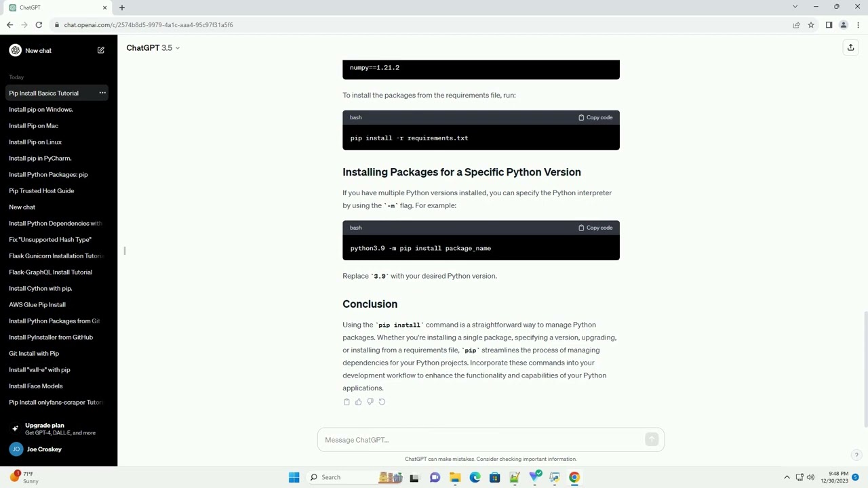868x488 pixels.
Task: Expand ChatGPT 3.5 model selector
Action: click(153, 47)
